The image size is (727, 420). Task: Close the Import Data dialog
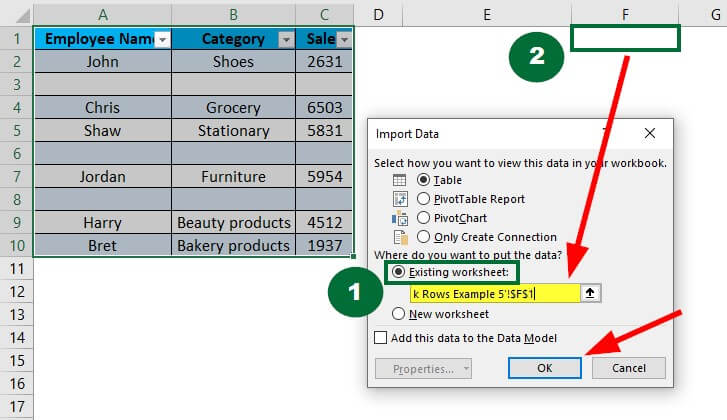649,133
